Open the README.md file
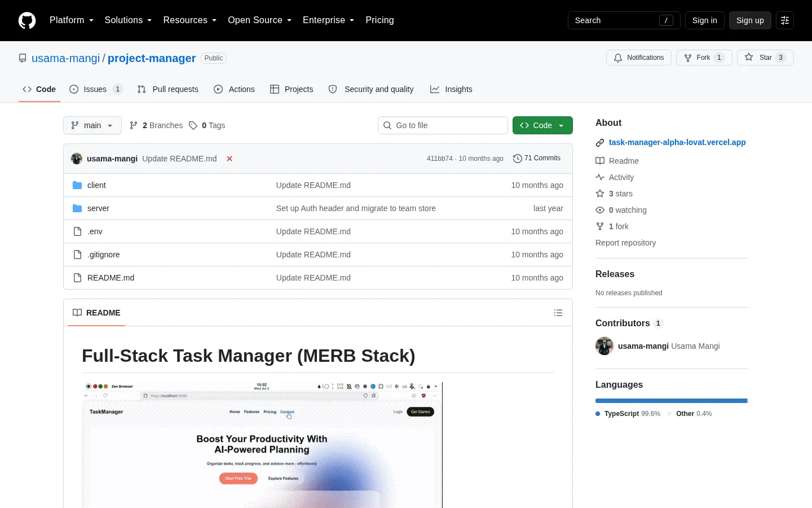812x508 pixels. [111, 278]
